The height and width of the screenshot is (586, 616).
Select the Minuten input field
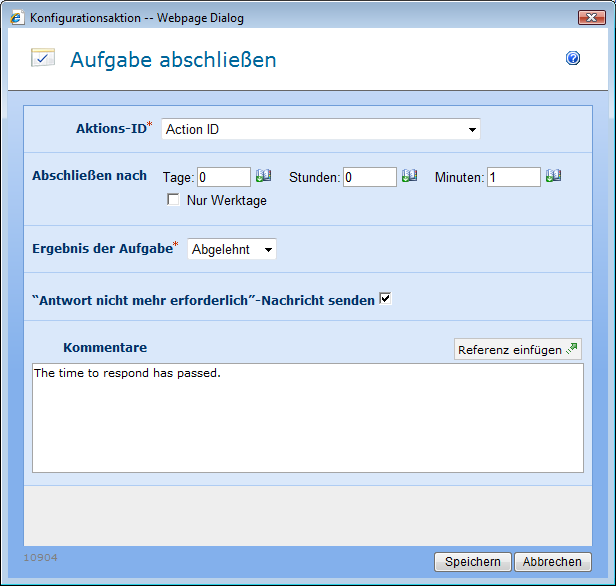(514, 177)
